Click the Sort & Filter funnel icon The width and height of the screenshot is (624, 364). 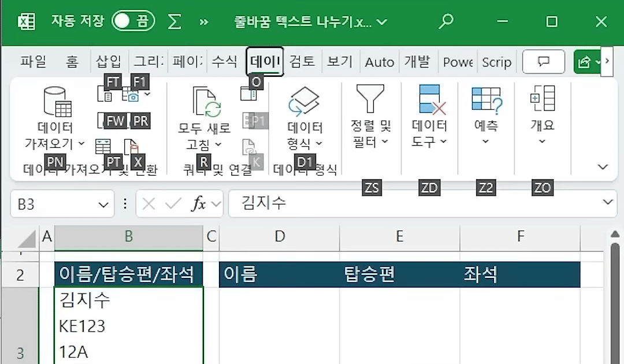pyautogui.click(x=370, y=98)
